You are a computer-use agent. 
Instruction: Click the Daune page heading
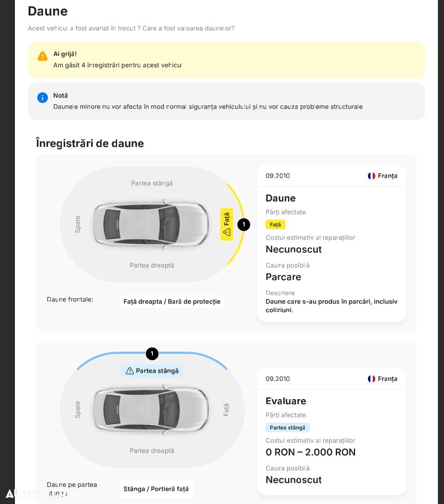click(47, 11)
